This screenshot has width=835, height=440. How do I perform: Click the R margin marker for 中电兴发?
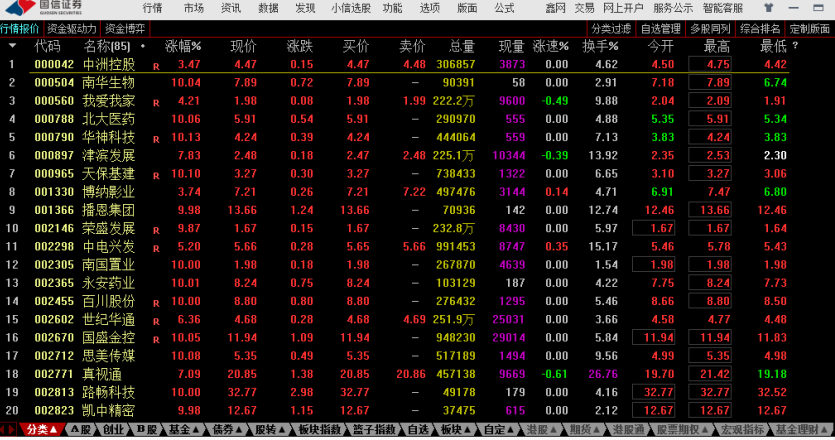[156, 249]
